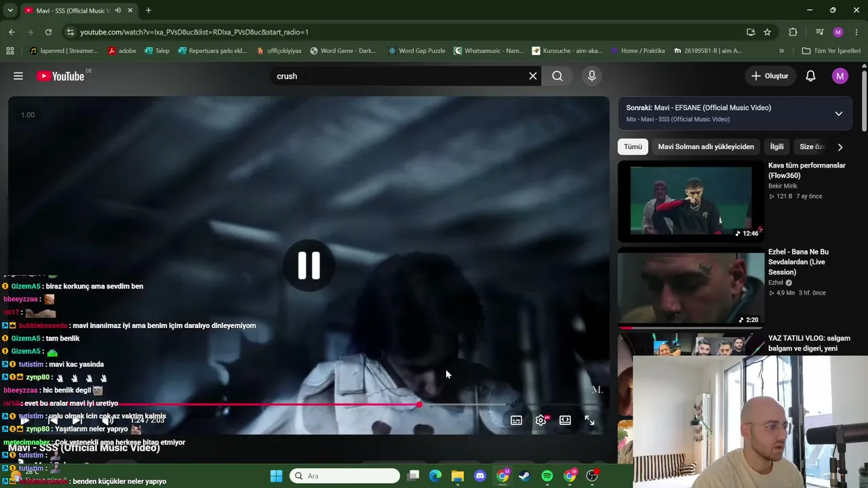The height and width of the screenshot is (488, 868).
Task: Toggle subtitles on the video player
Action: tap(516, 420)
